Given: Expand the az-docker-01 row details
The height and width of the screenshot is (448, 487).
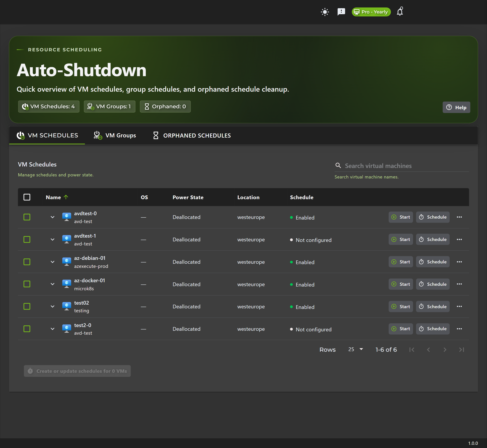Looking at the screenshot, I should click(x=52, y=284).
